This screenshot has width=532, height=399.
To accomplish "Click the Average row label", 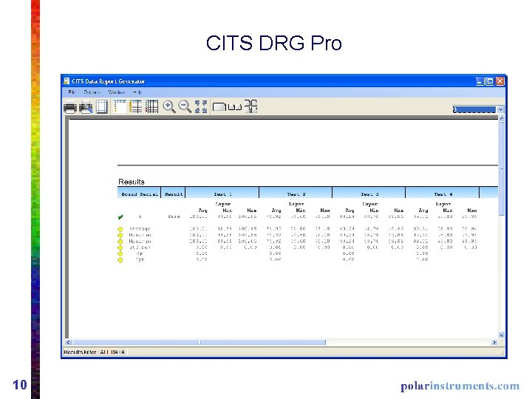I will click(140, 229).
